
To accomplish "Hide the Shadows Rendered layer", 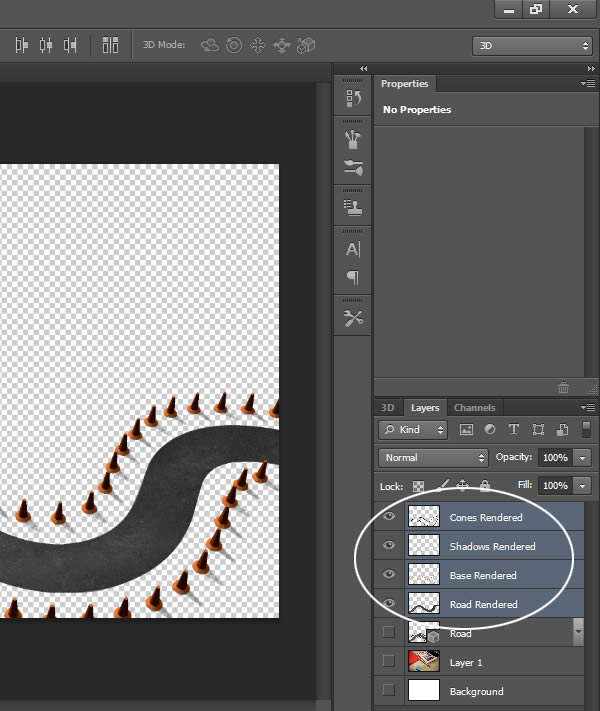I will [389, 545].
